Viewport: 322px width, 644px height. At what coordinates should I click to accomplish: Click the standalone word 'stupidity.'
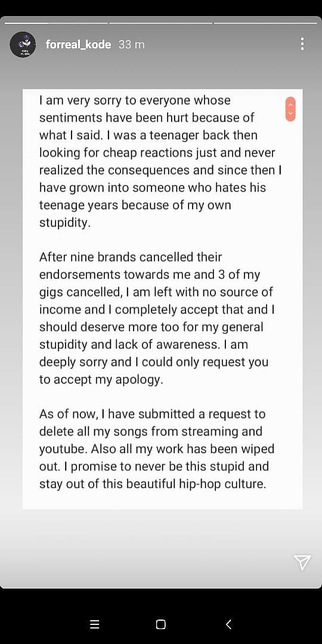point(64,223)
